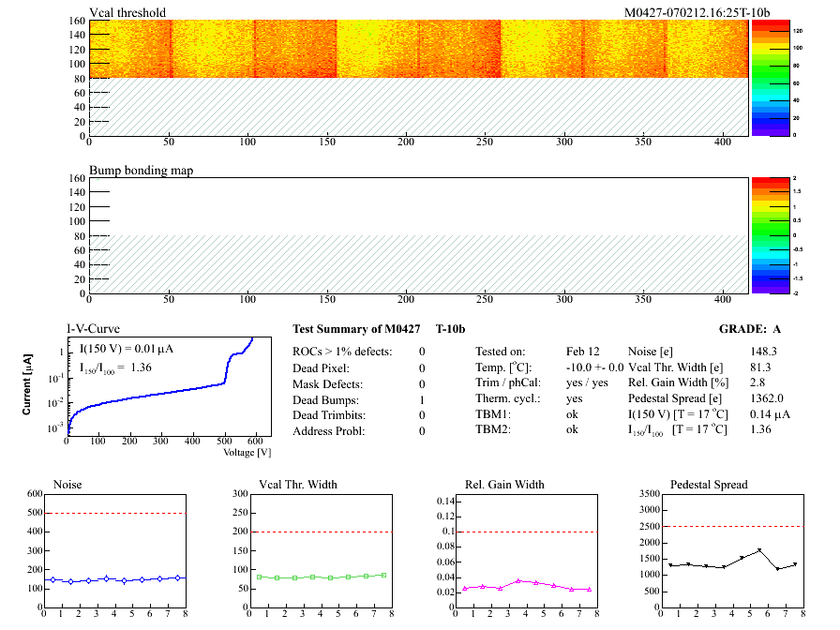Click the 'TBM1:' label

493,414
